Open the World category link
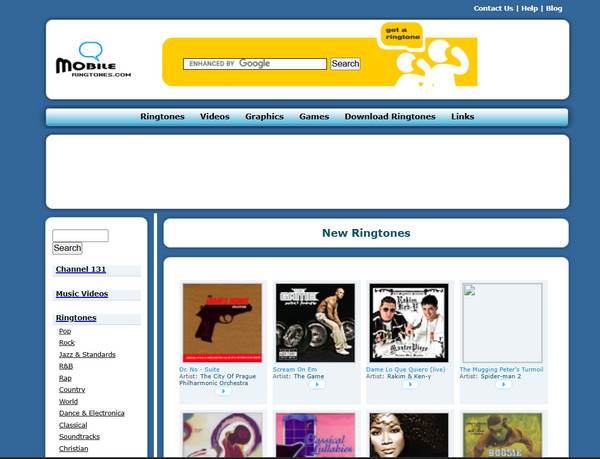 click(x=68, y=402)
